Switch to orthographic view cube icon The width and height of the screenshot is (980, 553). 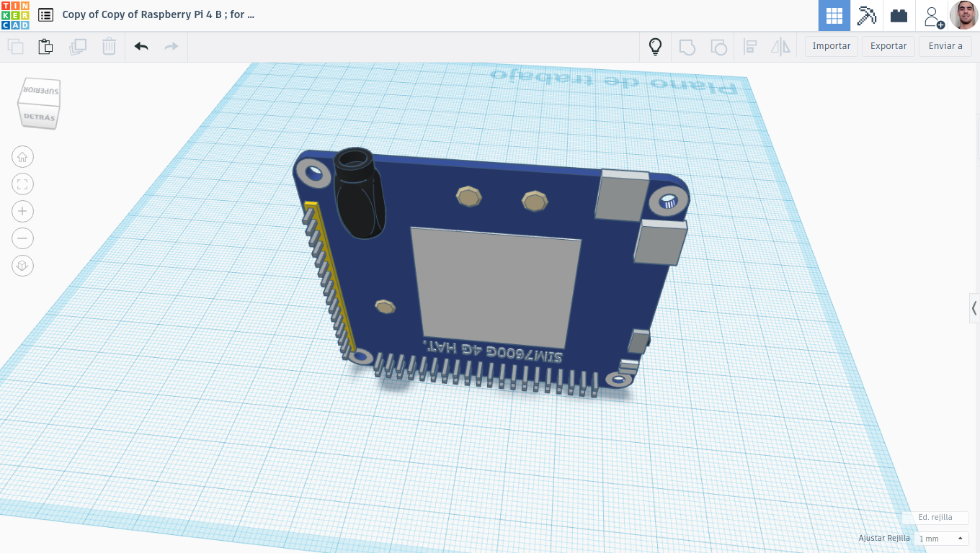coord(22,266)
